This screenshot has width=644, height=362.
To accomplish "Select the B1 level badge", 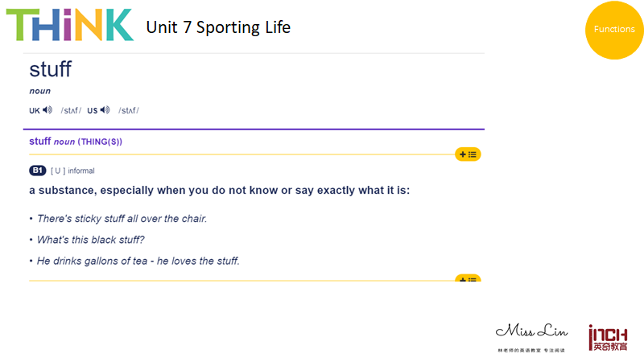I will (37, 171).
